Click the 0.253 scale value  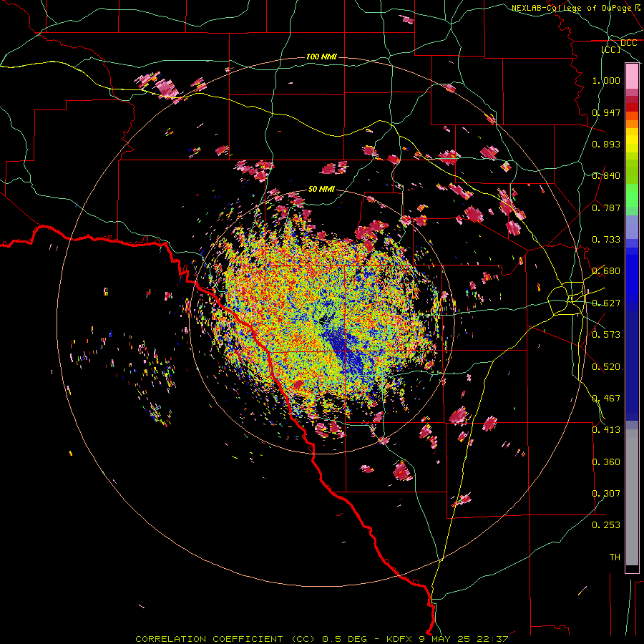coord(606,525)
